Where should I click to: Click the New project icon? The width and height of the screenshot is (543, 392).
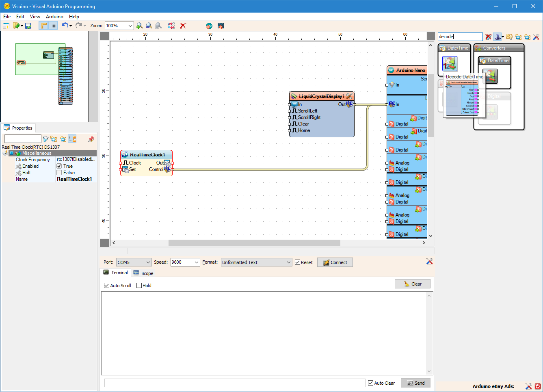[6, 26]
